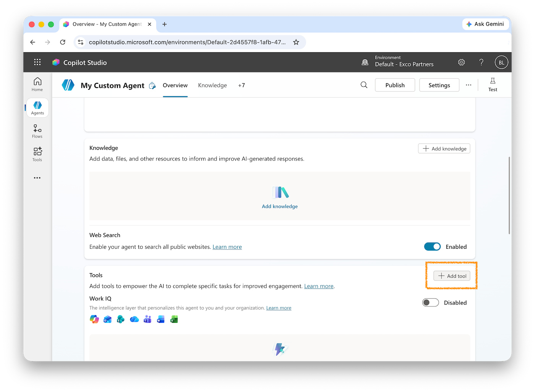Screen dimensions: 535x392
Task: Click the Copilot Studio logo icon
Action: (56, 62)
